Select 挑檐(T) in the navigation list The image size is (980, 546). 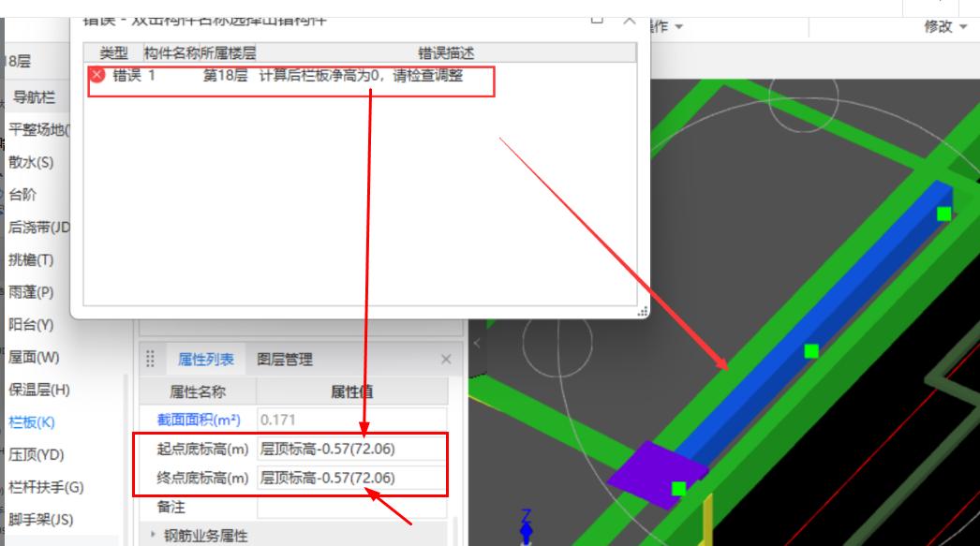point(31,259)
